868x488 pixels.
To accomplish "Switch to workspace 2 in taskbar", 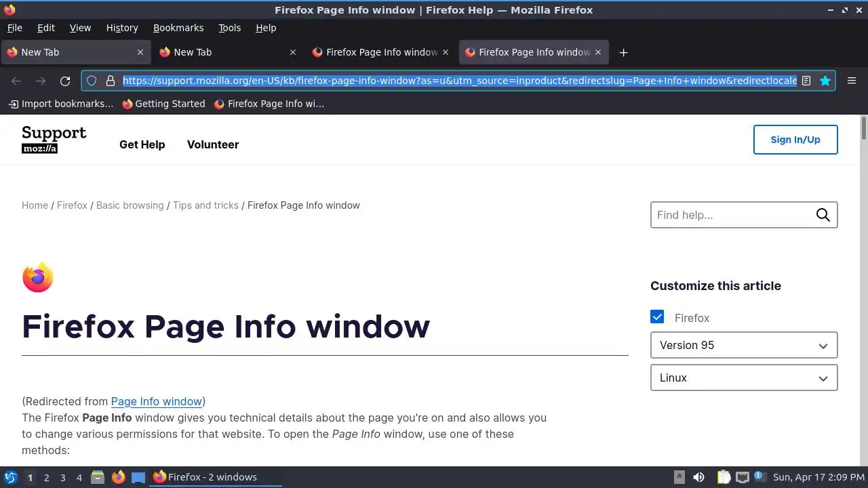I will tap(46, 478).
